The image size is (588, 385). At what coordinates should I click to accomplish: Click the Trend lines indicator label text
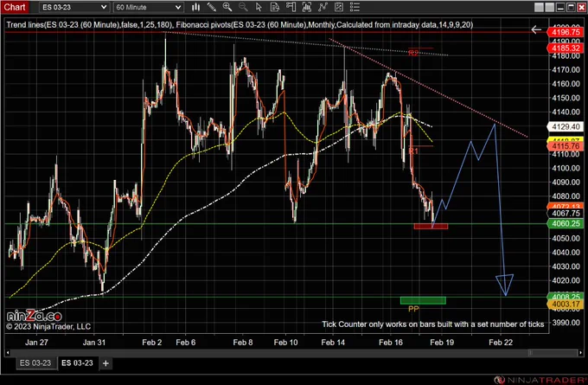point(89,25)
